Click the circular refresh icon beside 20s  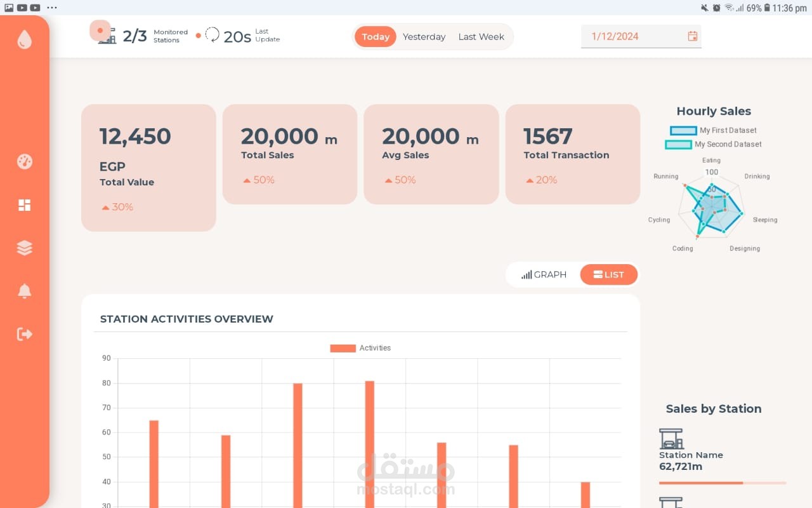(x=213, y=35)
